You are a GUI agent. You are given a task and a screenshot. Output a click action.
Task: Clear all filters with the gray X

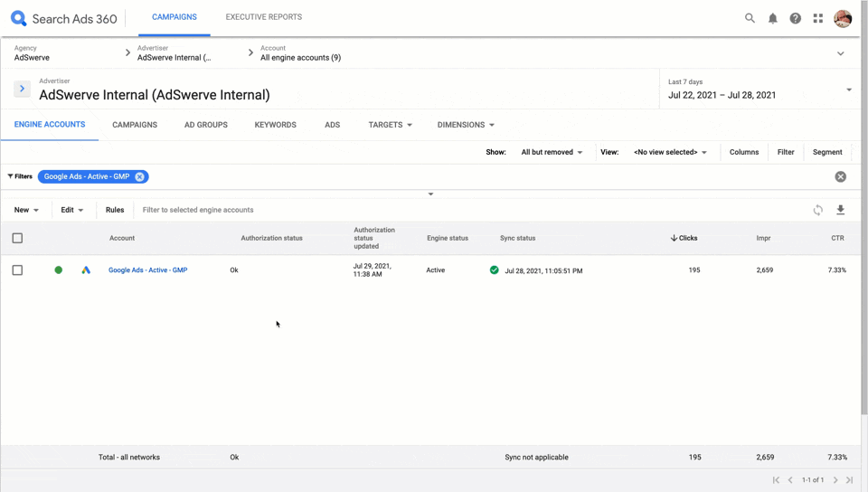(x=840, y=176)
